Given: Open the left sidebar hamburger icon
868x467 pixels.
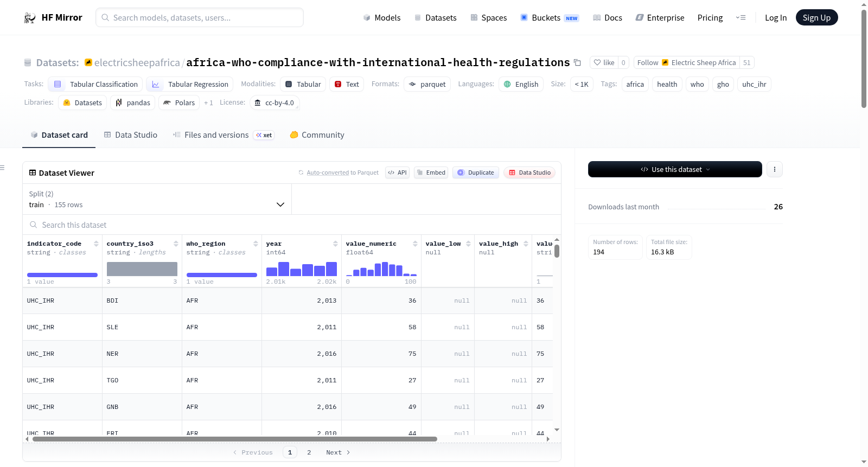Looking at the screenshot, I should click(x=2, y=168).
